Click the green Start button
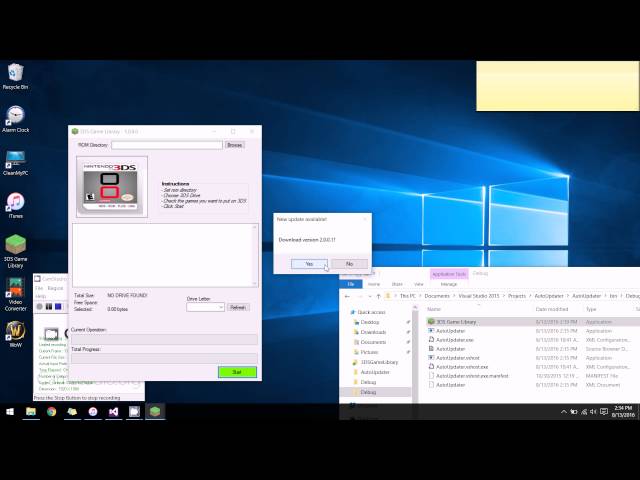The width and height of the screenshot is (640, 480). click(237, 372)
